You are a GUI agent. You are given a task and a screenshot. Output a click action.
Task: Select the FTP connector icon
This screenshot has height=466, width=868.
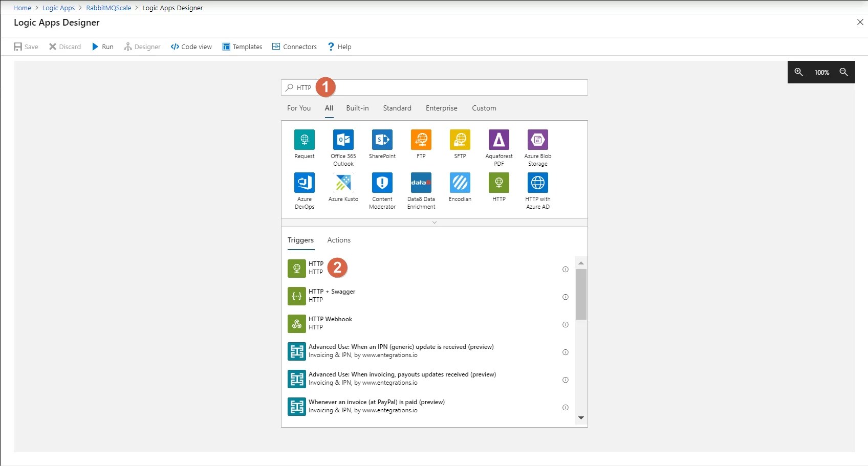tap(421, 140)
